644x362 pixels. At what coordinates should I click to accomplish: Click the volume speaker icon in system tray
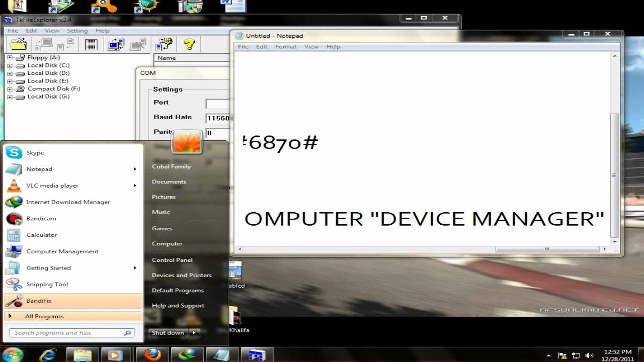click(x=589, y=355)
